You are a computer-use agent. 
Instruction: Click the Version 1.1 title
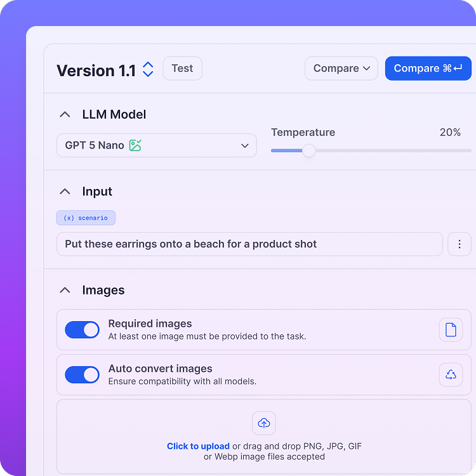96,70
